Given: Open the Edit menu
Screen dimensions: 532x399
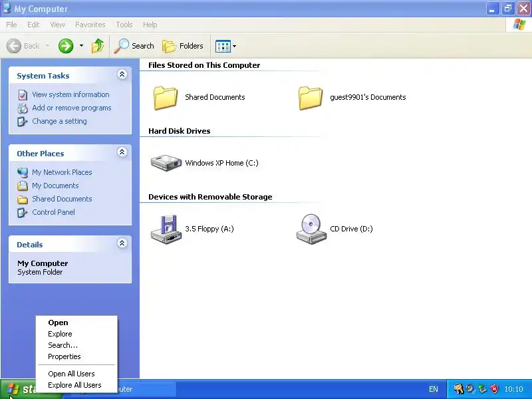Looking at the screenshot, I should coord(33,25).
